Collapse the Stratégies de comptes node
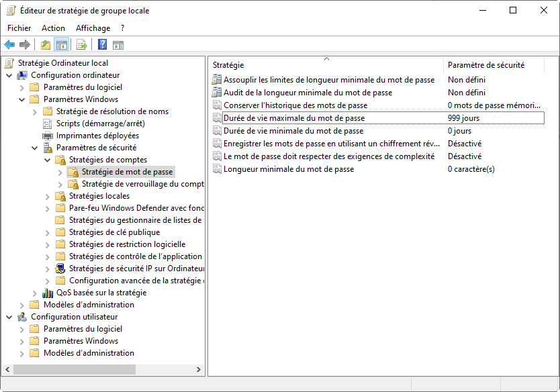560x392 pixels. [x=47, y=160]
